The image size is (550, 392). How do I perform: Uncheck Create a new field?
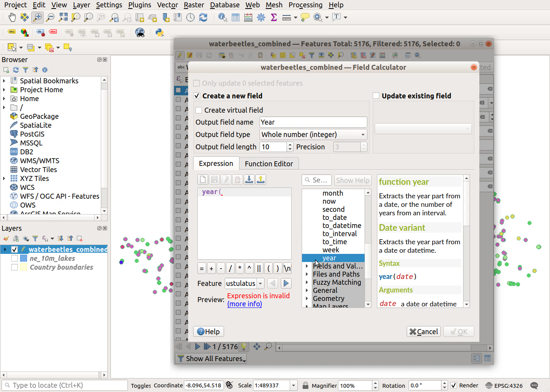[x=197, y=96]
